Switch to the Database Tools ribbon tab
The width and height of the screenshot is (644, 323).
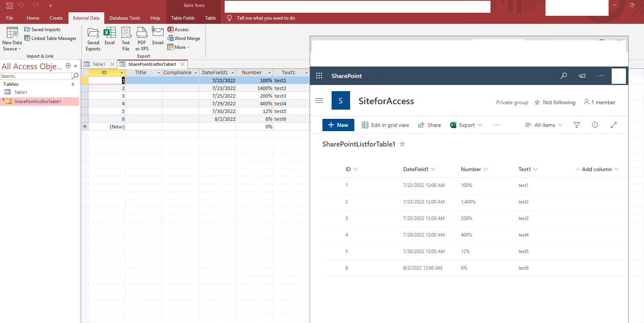(x=125, y=18)
